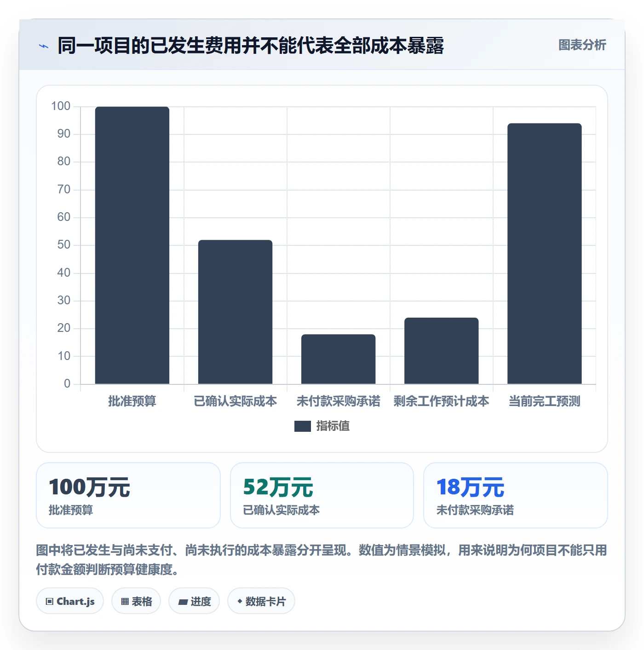Click the 未付款采购承诺 bar
644x650 pixels.
coord(338,359)
